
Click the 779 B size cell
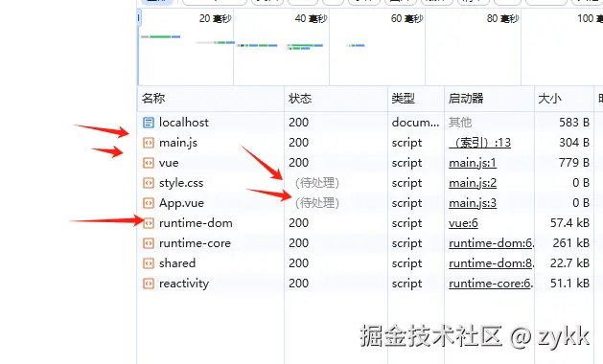pyautogui.click(x=574, y=163)
